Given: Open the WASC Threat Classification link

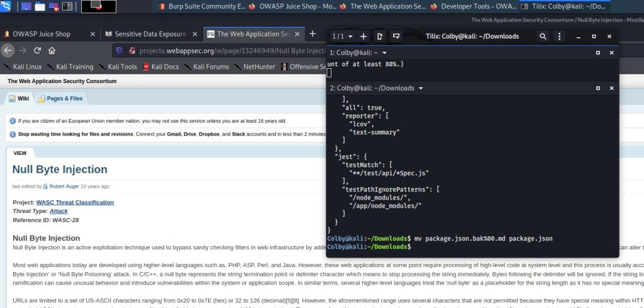Looking at the screenshot, I should pyautogui.click(x=75, y=202).
